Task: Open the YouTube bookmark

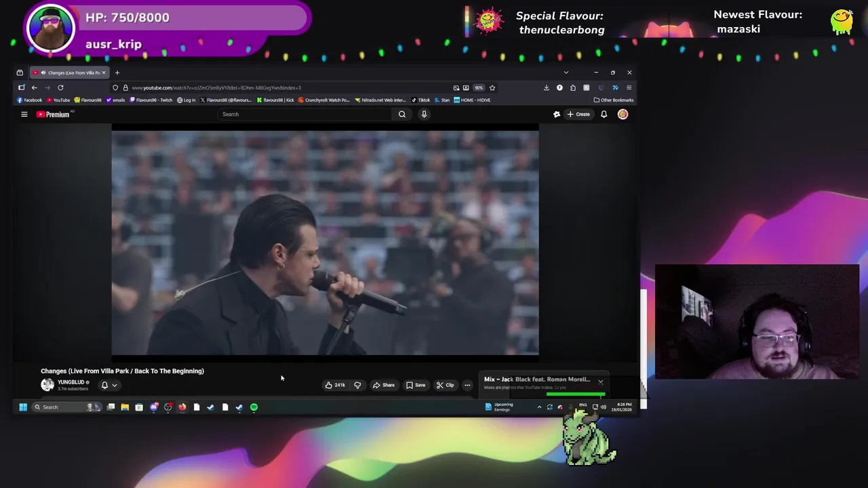Action: pyautogui.click(x=58, y=100)
